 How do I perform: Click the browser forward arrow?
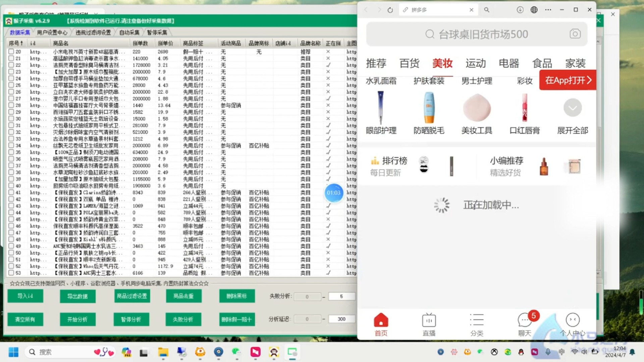tap(379, 10)
